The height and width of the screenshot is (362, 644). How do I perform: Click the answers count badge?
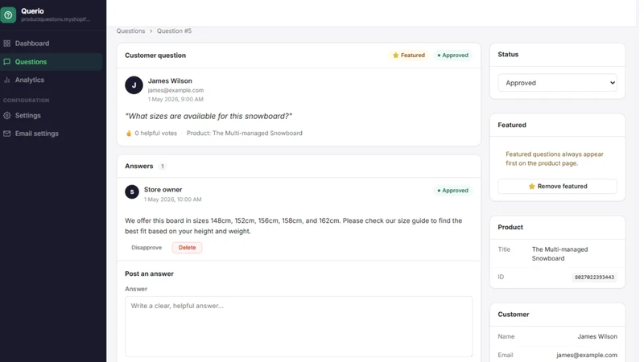(x=163, y=167)
